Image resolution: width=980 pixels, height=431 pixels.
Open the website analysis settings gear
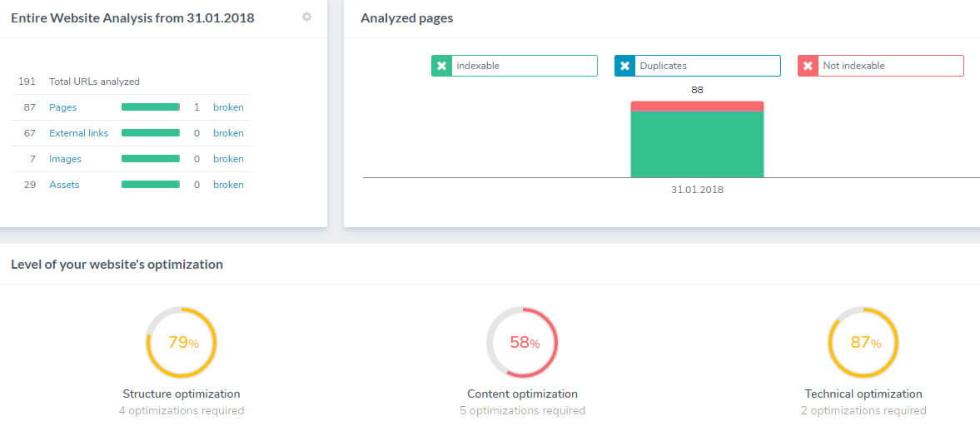[x=306, y=17]
